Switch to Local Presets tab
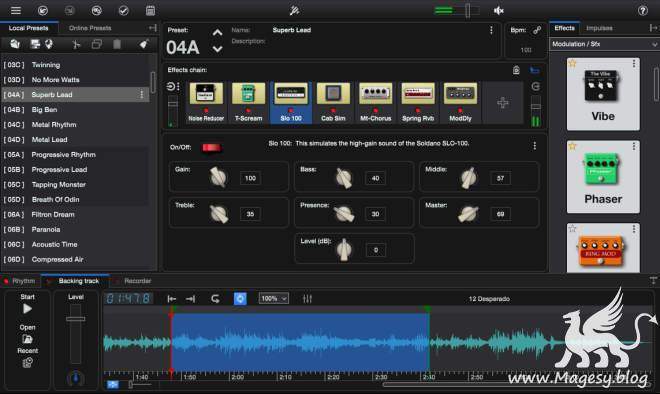The width and height of the screenshot is (660, 394). 29,28
